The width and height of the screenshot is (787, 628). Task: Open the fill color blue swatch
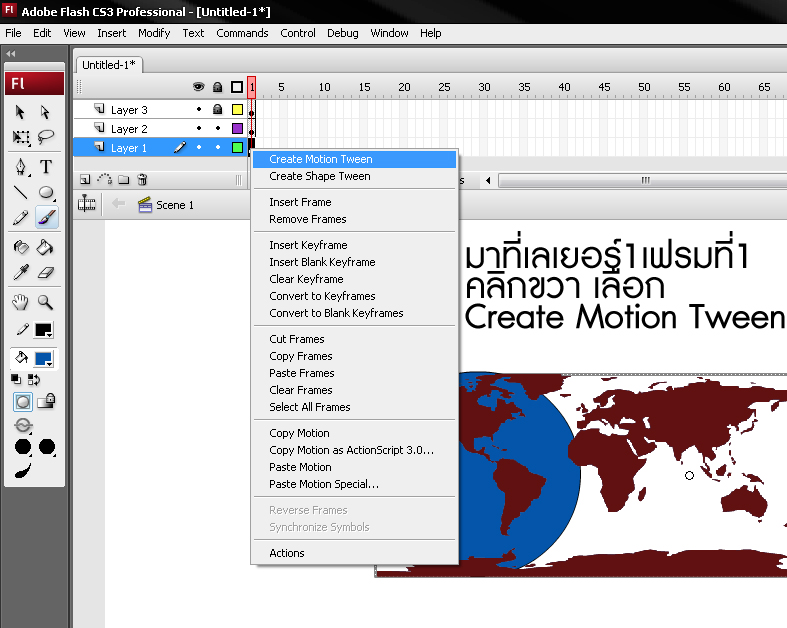pyautogui.click(x=44, y=359)
